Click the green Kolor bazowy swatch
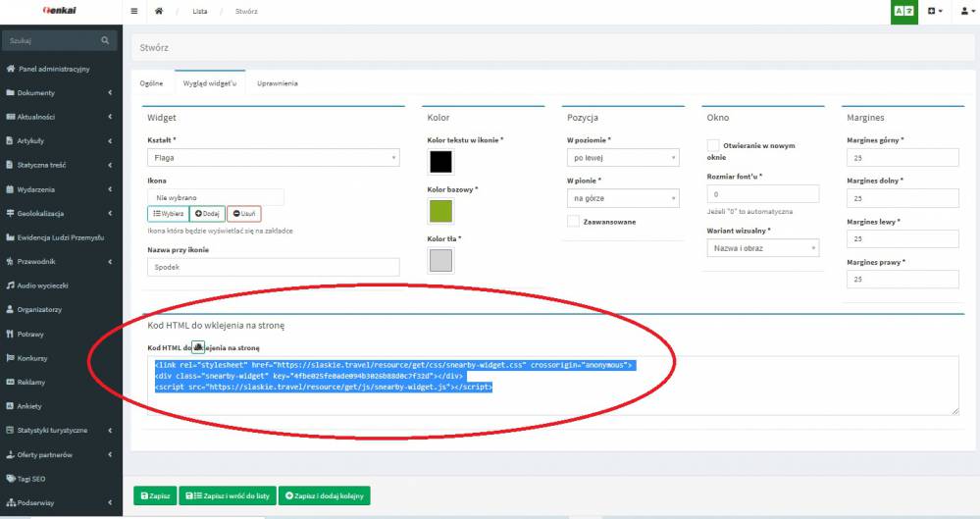Screen dimensions: 980x519 pos(440,210)
